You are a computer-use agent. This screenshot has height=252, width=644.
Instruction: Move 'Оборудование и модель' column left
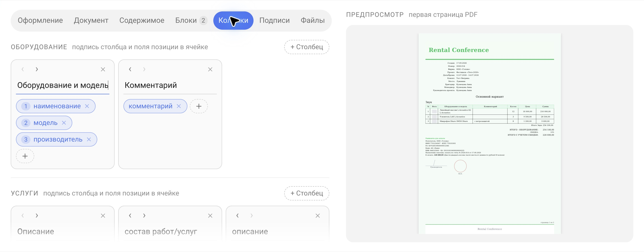[23, 69]
